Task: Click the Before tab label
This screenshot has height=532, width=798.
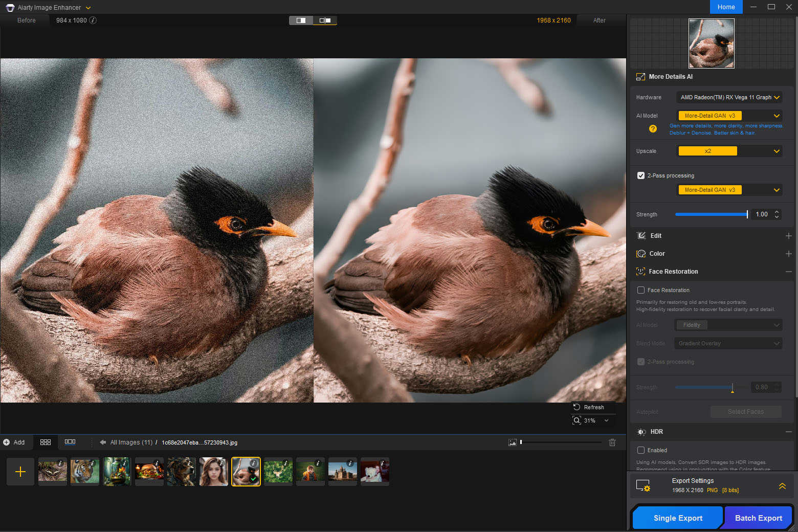Action: pos(27,20)
